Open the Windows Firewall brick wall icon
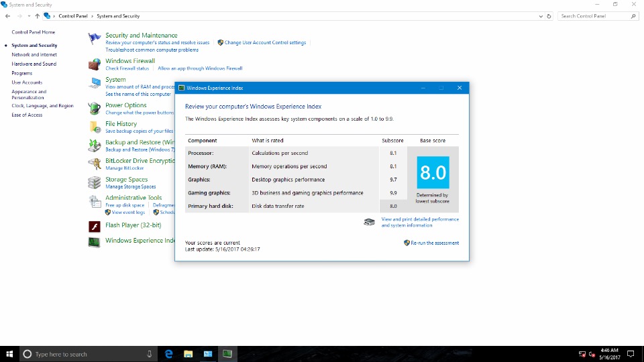Viewport: 644px width, 362px height. 94,64
